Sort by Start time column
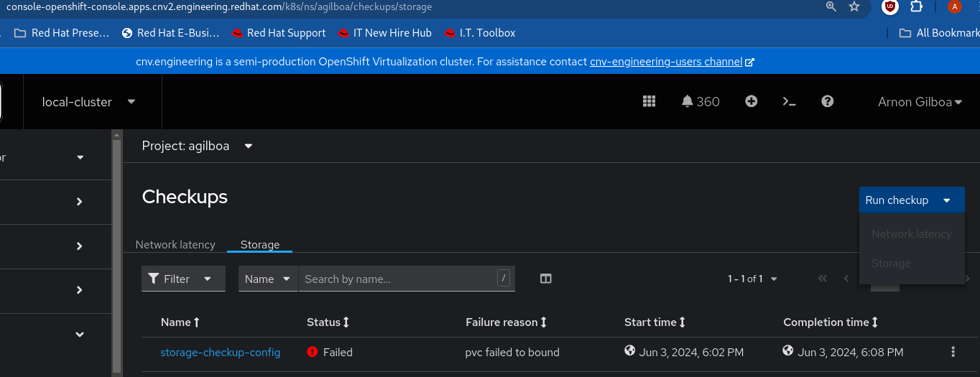This screenshot has height=377, width=980. tap(655, 322)
